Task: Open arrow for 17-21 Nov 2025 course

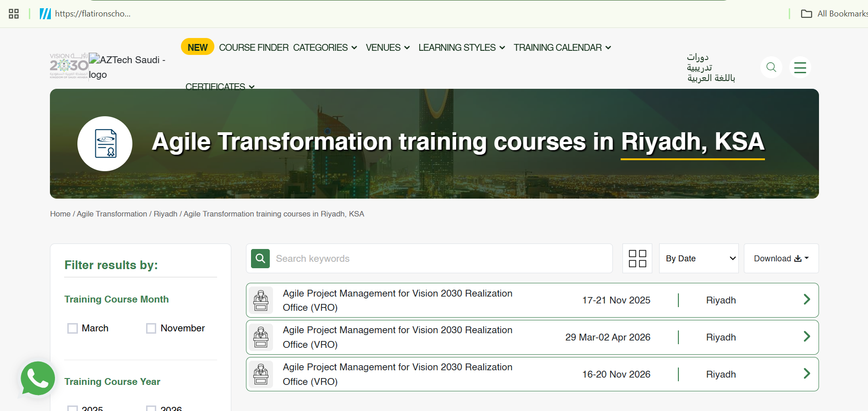Action: [x=807, y=300]
